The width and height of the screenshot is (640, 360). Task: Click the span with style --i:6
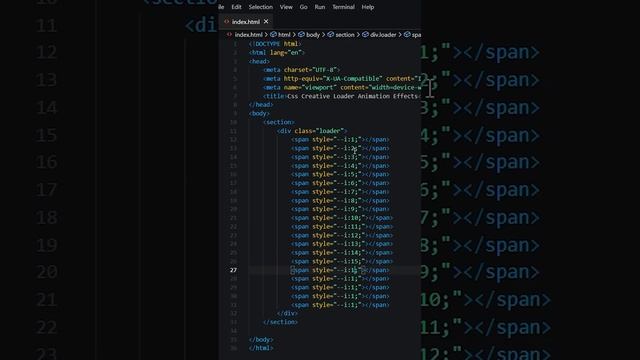(340, 183)
